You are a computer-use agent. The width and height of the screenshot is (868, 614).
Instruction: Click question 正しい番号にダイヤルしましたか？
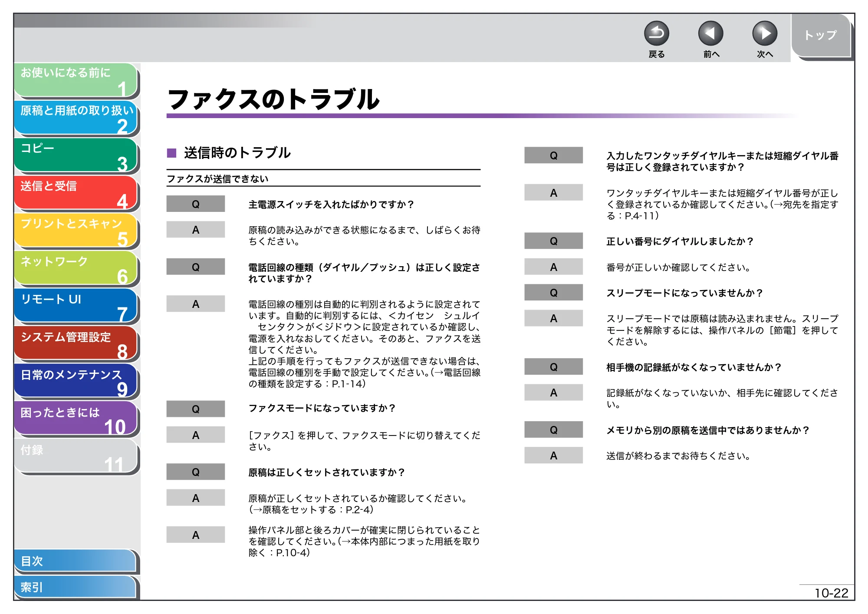[680, 241]
